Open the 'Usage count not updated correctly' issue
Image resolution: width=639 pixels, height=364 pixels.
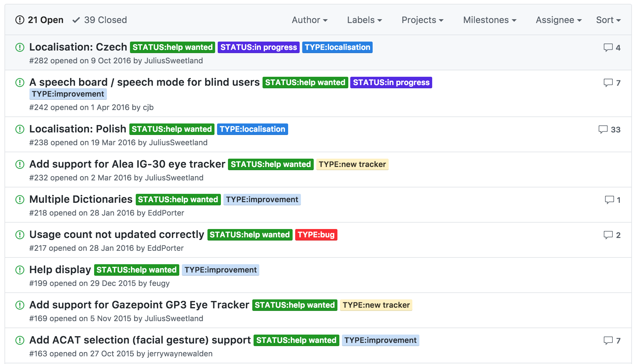click(117, 234)
